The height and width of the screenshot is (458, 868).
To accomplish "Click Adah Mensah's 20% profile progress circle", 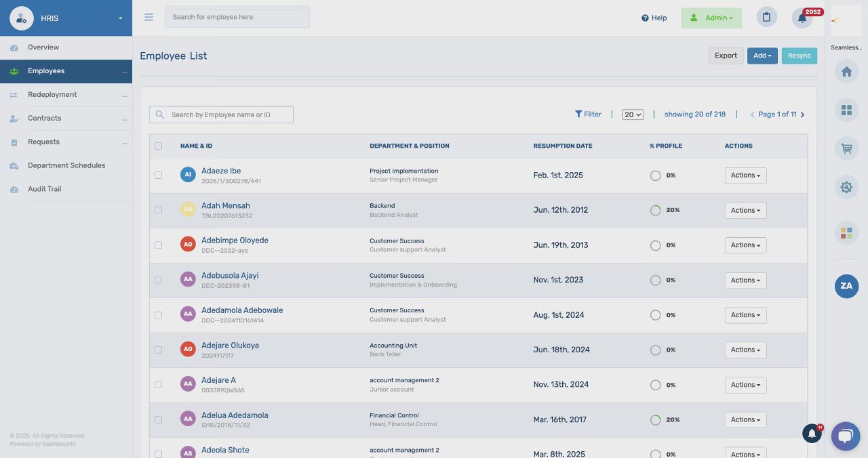I will pyautogui.click(x=655, y=210).
